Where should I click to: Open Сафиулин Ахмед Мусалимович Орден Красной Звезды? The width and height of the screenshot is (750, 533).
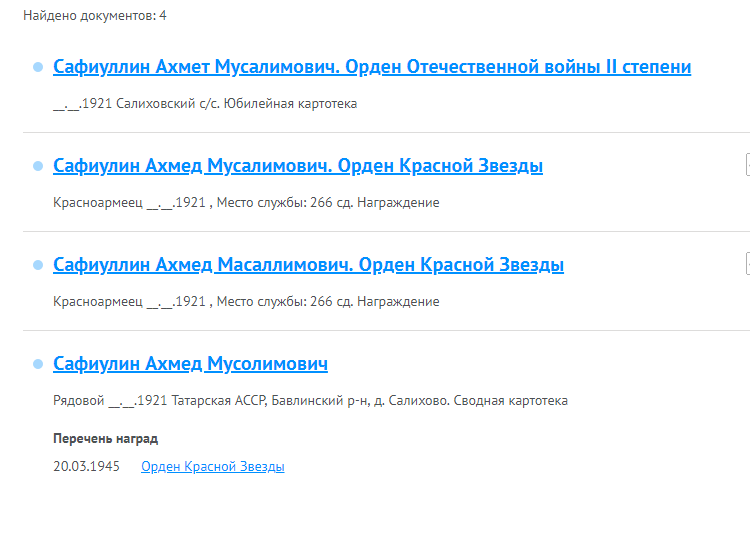click(x=297, y=166)
